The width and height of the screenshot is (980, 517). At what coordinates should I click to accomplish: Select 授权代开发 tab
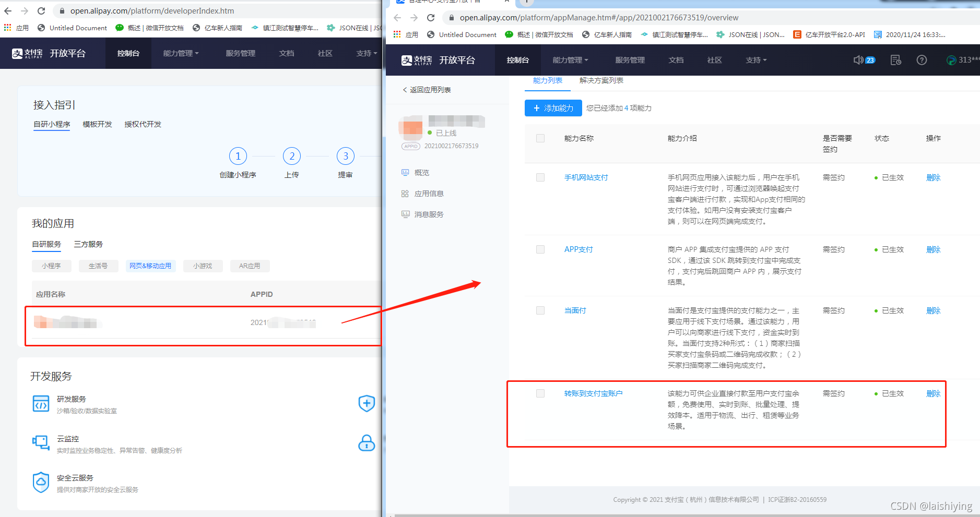pyautogui.click(x=143, y=124)
